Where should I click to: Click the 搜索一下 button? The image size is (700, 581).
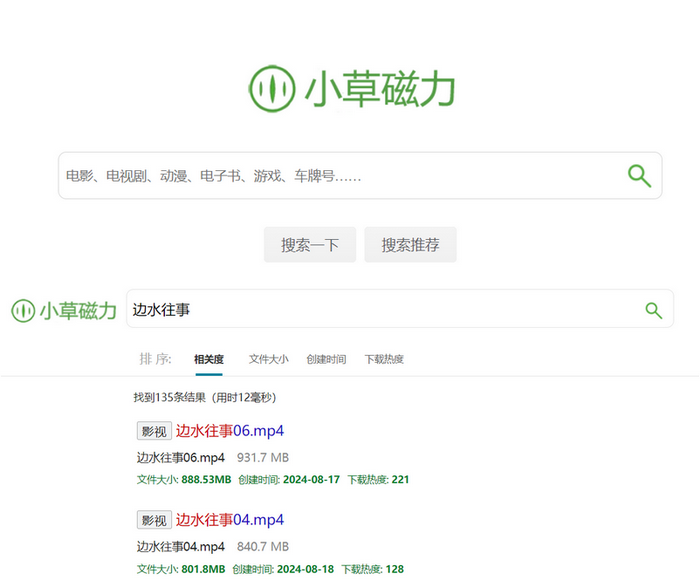(x=310, y=245)
